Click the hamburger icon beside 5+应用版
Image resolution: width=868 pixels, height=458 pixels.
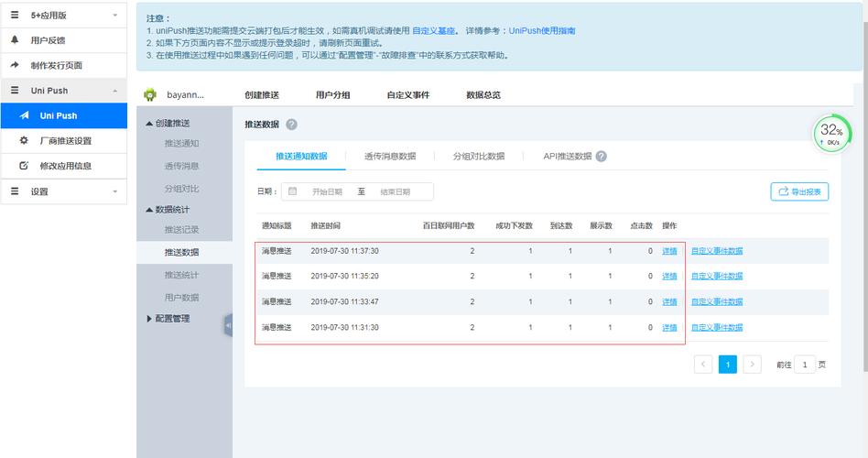pos(15,15)
